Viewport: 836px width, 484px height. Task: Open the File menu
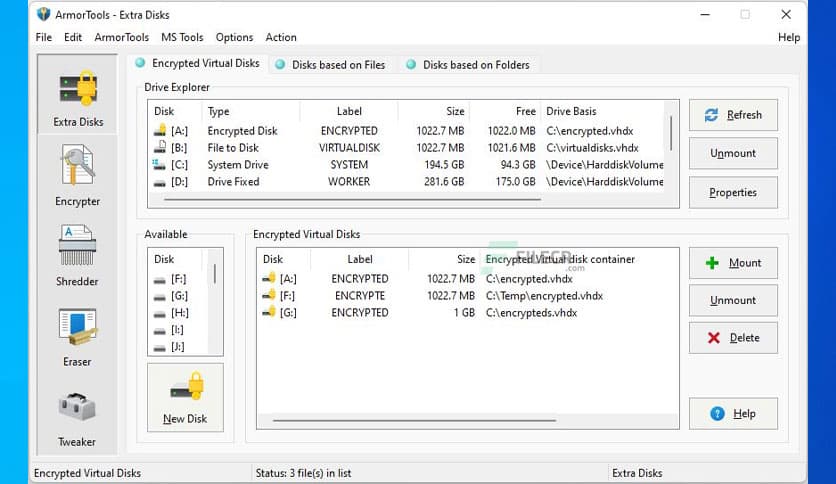coord(44,37)
